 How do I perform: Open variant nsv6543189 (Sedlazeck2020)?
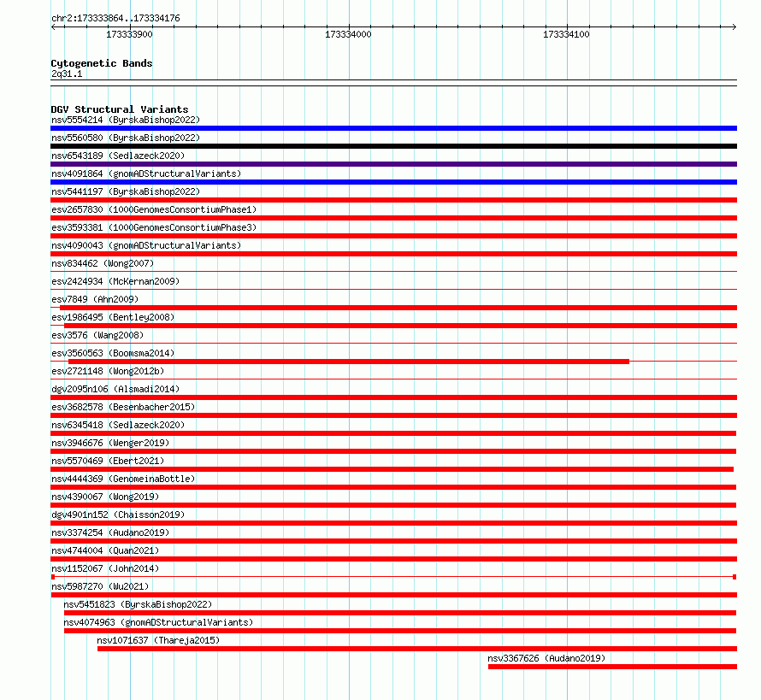pyautogui.click(x=118, y=156)
